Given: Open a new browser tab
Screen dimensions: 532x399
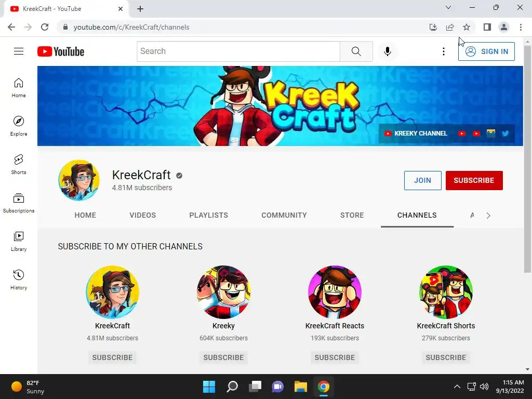Looking at the screenshot, I should pos(140,9).
